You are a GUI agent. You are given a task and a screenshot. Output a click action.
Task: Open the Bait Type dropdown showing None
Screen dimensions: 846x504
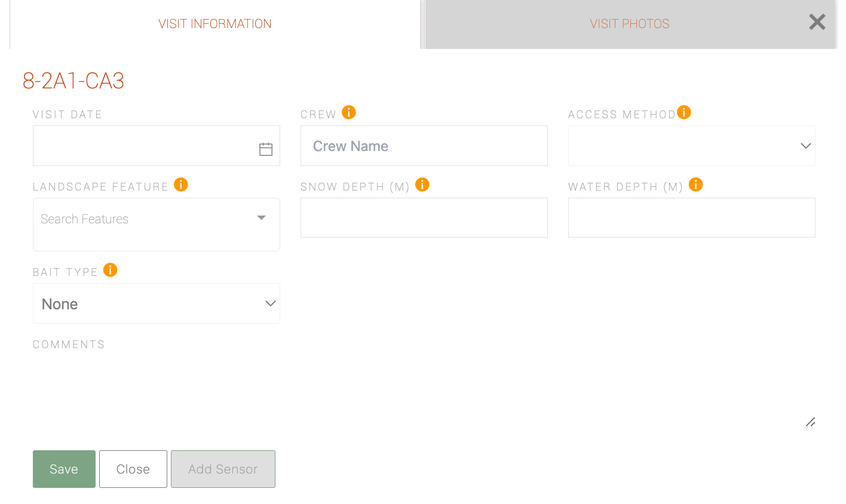[x=157, y=303]
